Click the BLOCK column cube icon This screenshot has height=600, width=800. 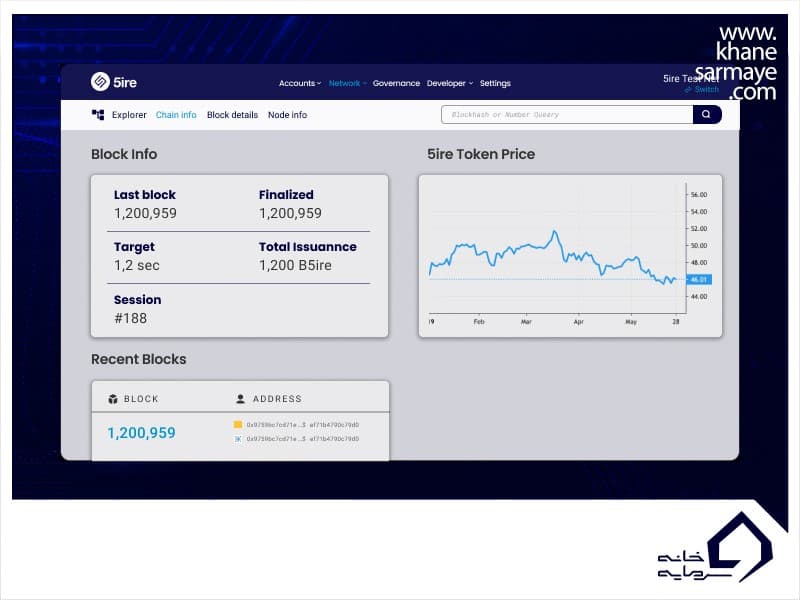coord(113,399)
